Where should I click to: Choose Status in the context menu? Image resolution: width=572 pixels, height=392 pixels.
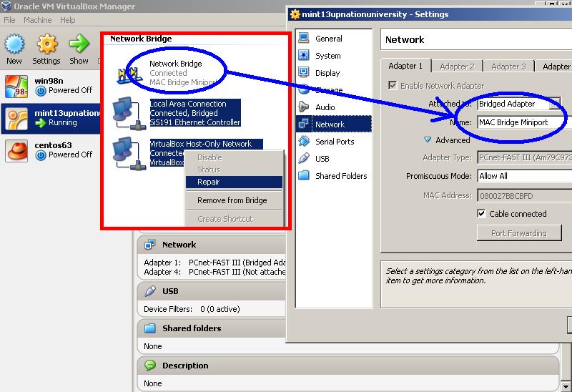click(234, 170)
